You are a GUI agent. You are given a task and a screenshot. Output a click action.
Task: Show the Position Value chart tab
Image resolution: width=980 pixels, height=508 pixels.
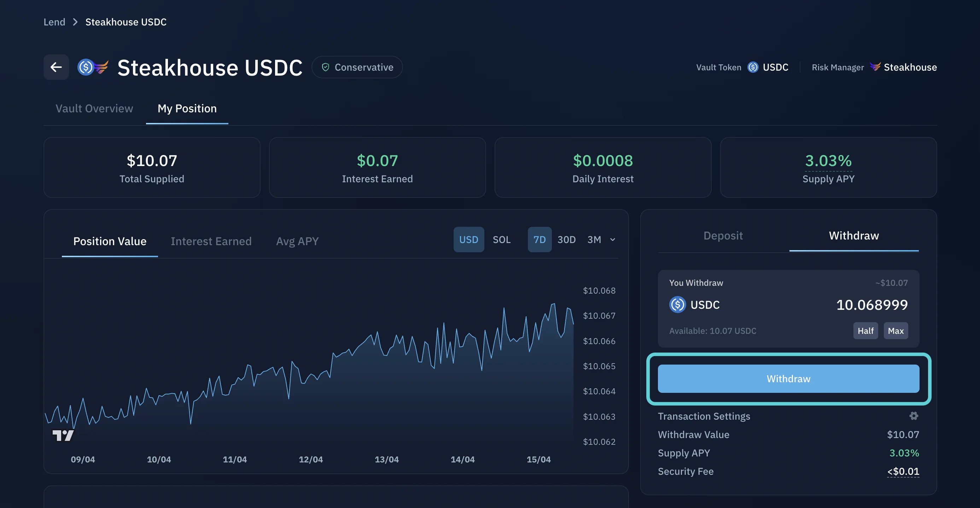tap(110, 241)
